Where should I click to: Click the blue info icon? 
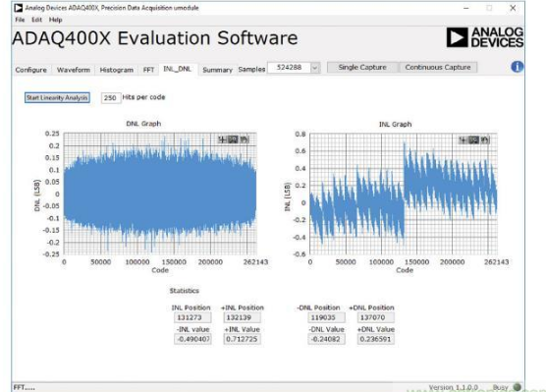click(x=518, y=67)
